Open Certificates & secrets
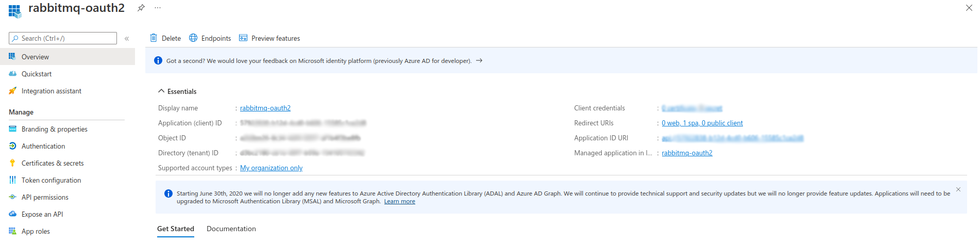Screen dimensions: 980x242 pyautogui.click(x=53, y=164)
